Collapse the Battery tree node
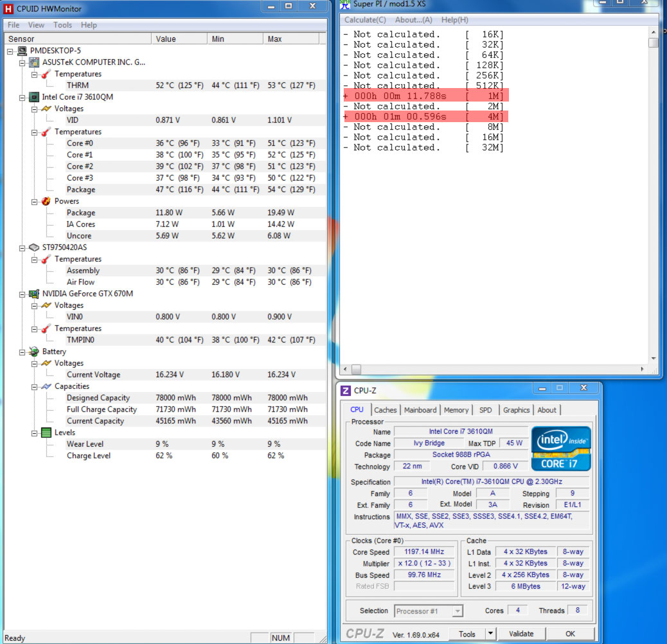The height and width of the screenshot is (644, 667). [22, 352]
